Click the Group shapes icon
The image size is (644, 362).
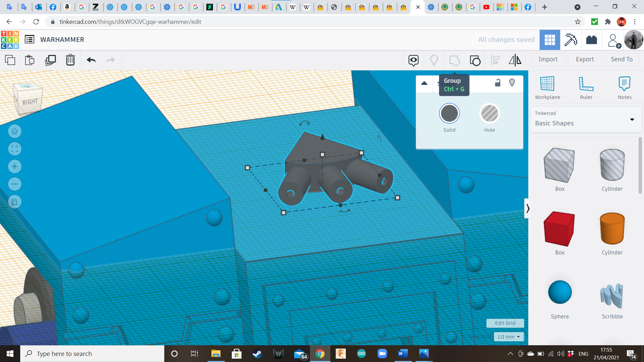point(454,60)
